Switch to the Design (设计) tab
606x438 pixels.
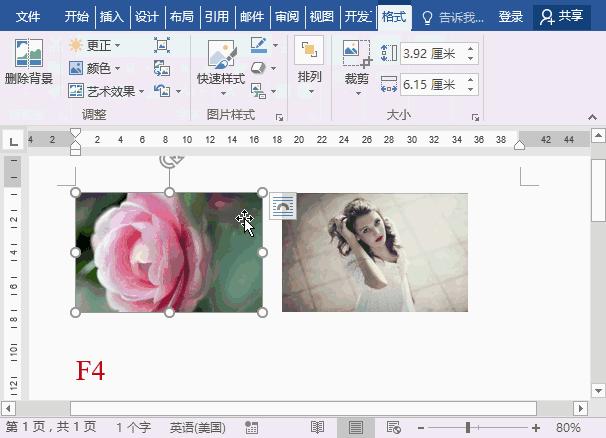tap(146, 16)
